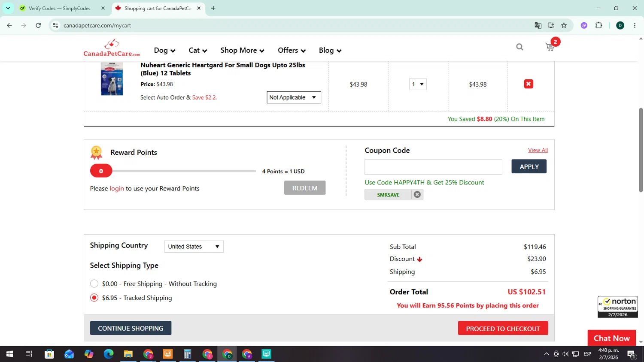Open Outlook from the taskbar

(x=69, y=354)
